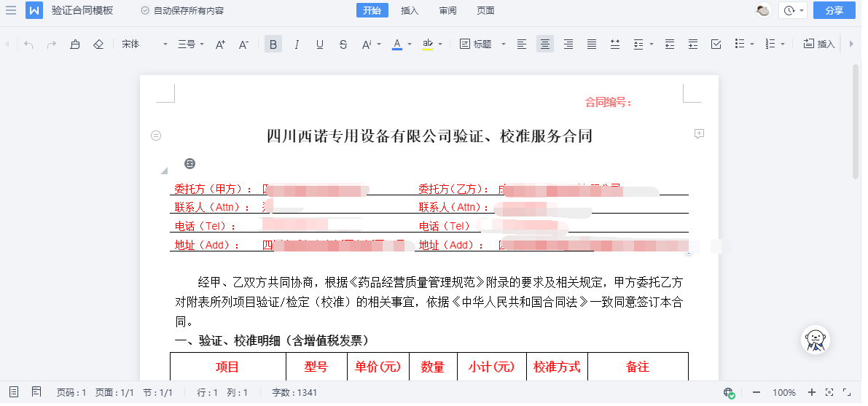Expand line spacing dropdown arrow
Screen dimensions: 868x406
coord(652,44)
